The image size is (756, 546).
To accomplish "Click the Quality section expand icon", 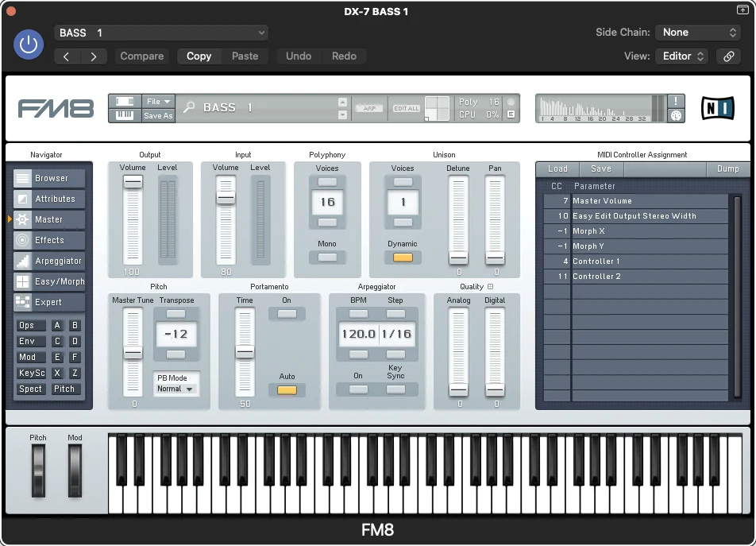I will click(x=490, y=286).
